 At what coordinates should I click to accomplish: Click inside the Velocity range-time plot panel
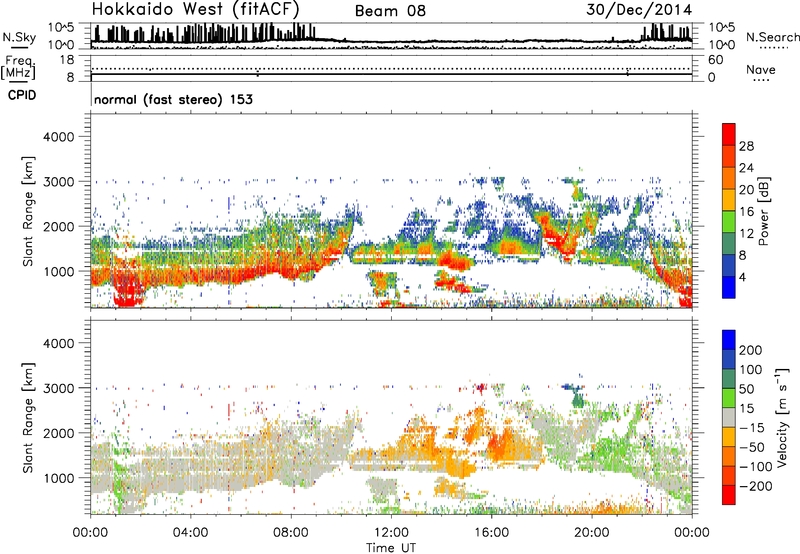(391, 417)
